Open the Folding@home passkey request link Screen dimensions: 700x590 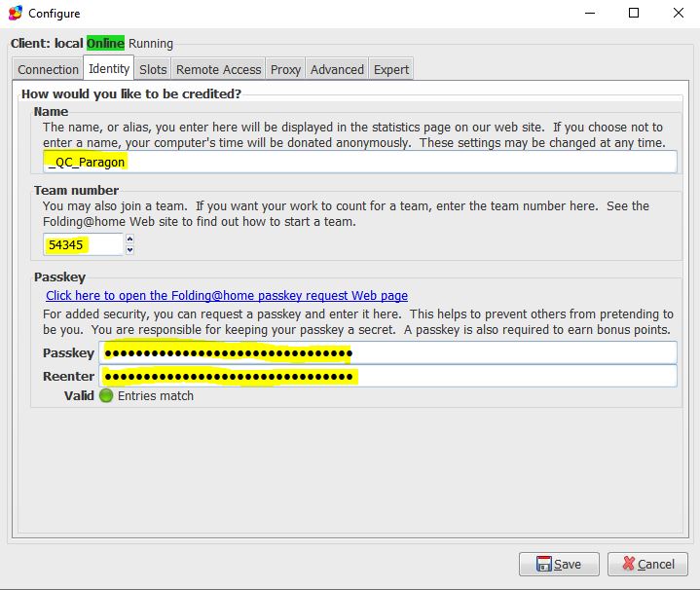point(227,295)
